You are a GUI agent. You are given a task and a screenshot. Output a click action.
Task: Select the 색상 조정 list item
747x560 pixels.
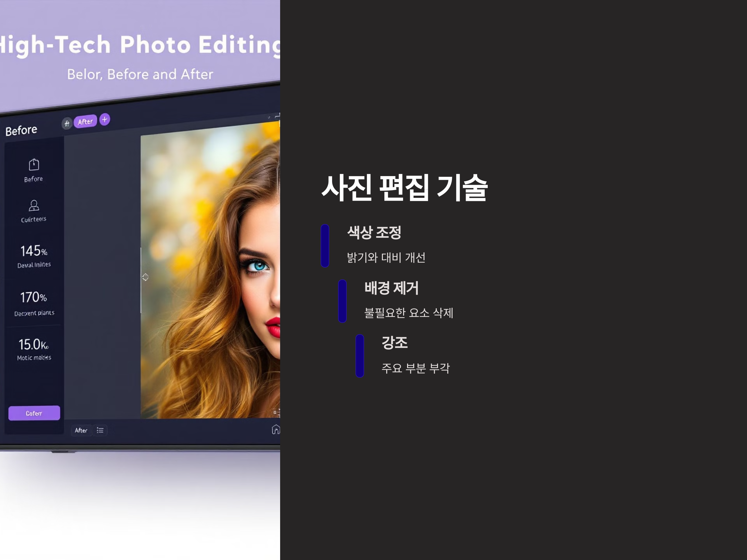pyautogui.click(x=374, y=233)
